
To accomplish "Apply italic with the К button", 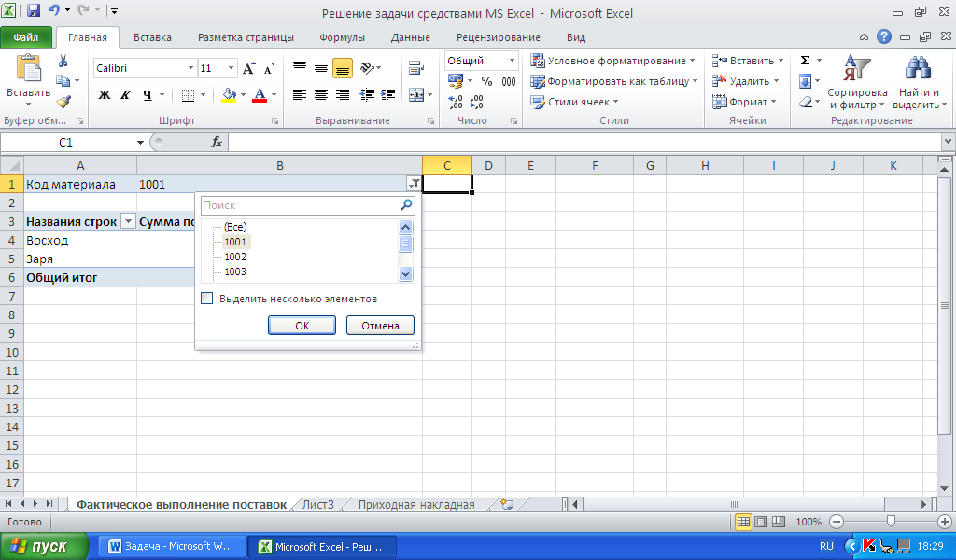I will 126,95.
